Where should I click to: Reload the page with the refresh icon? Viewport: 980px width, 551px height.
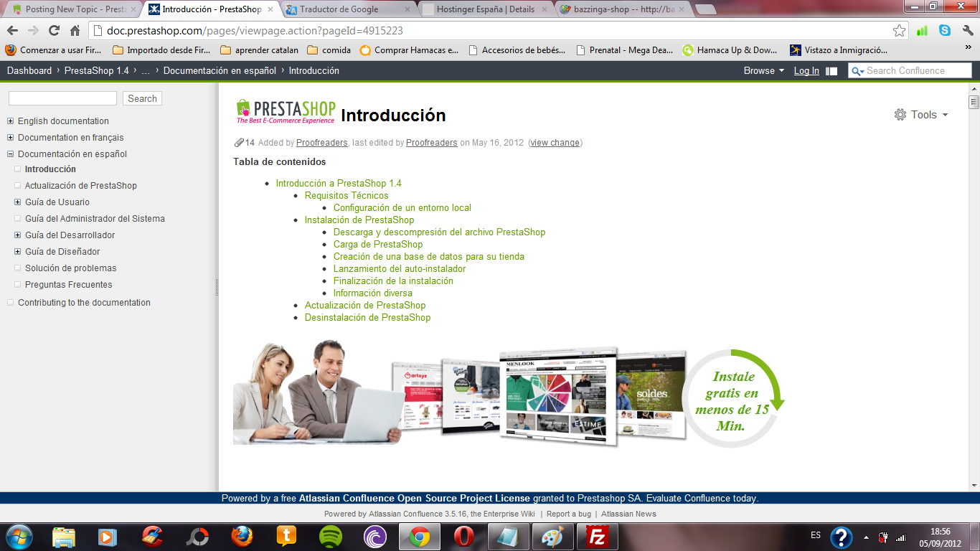(54, 31)
